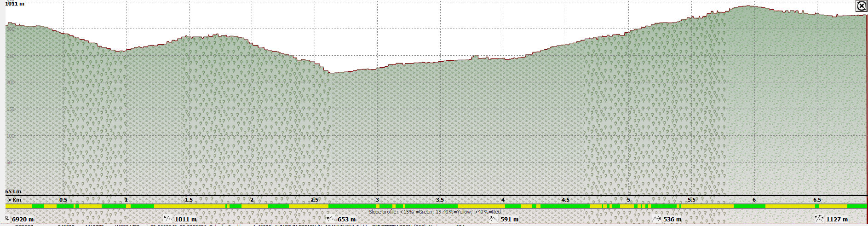Click the mountain icon beside 536 m

pos(656,219)
